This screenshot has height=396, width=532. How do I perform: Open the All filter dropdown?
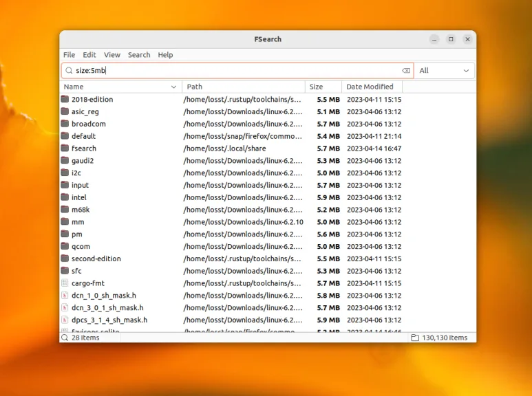point(444,71)
